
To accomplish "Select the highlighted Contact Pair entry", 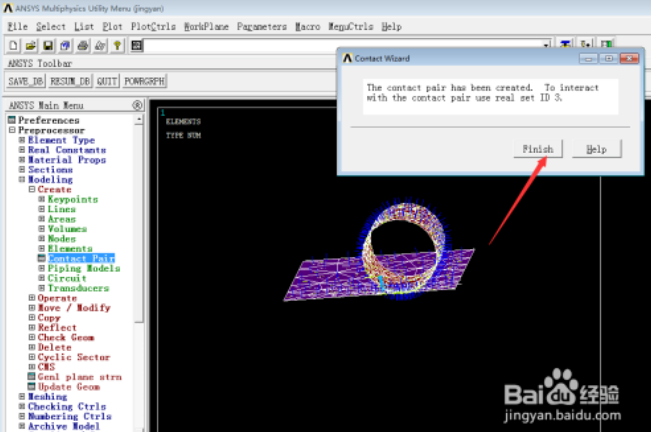I will tap(81, 258).
